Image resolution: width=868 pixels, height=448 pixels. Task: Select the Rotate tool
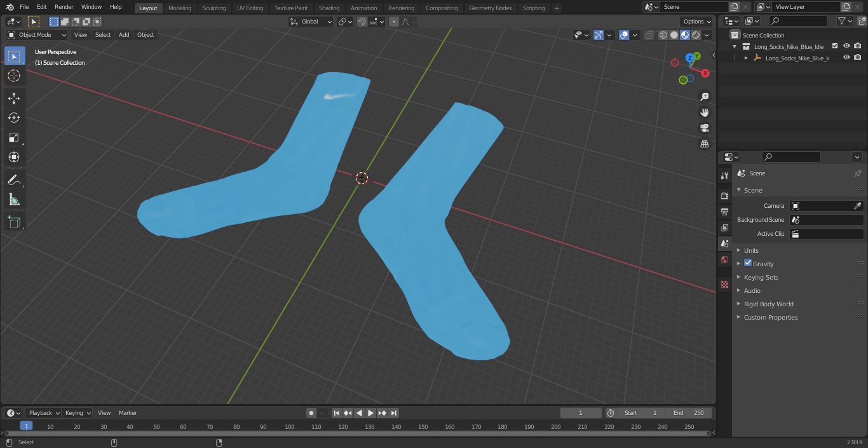pos(14,118)
